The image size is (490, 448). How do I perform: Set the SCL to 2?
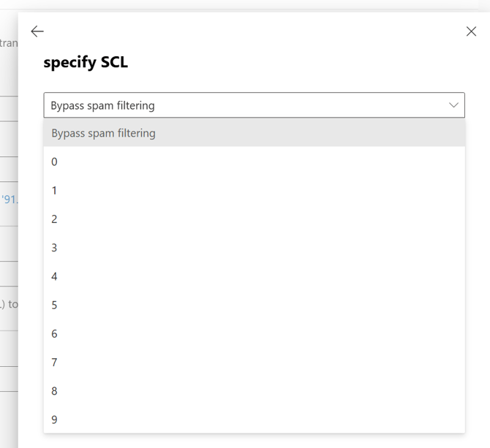pyautogui.click(x=54, y=219)
